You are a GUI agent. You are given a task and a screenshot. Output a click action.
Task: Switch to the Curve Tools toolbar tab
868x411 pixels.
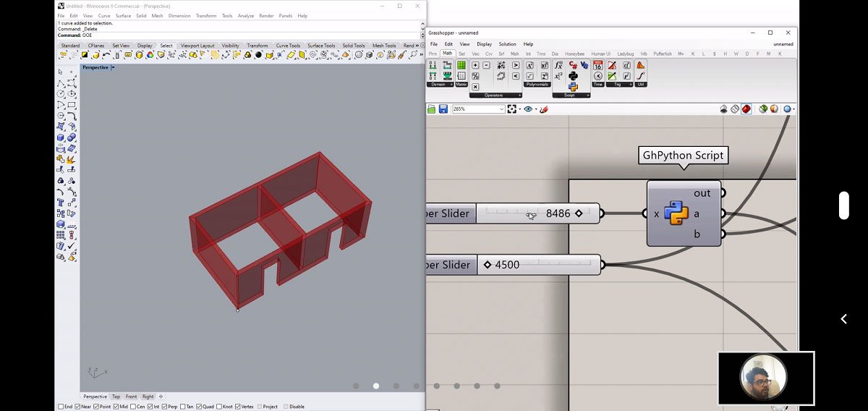(x=288, y=46)
